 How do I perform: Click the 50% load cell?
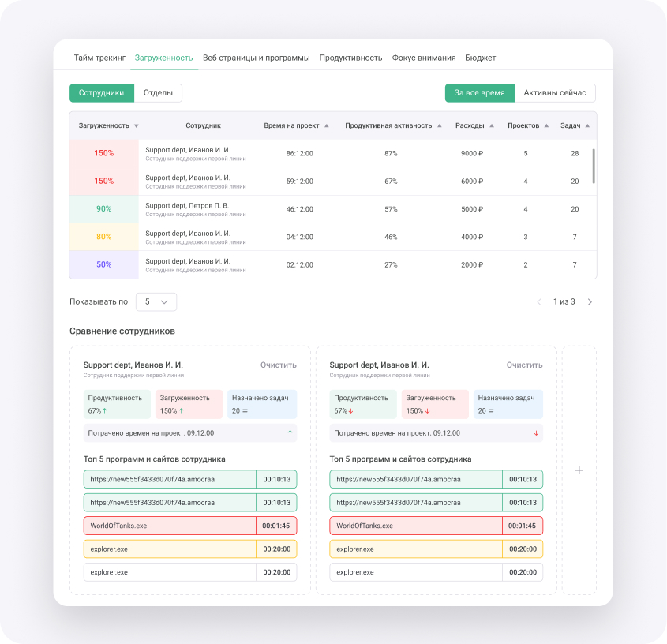click(x=103, y=264)
